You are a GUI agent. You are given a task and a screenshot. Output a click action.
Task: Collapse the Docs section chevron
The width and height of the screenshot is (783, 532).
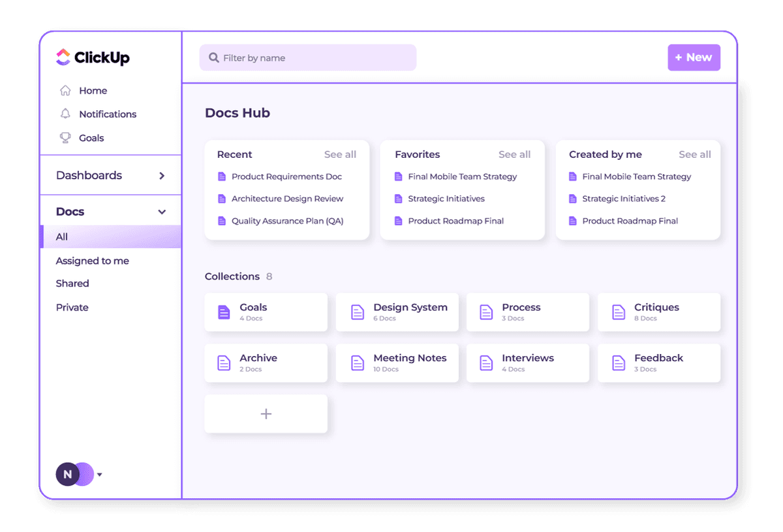(162, 212)
